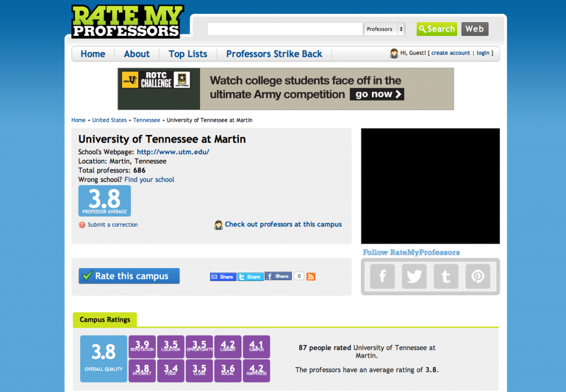Click the orange RSS feed icon
This screenshot has width=566, height=392.
311,276
